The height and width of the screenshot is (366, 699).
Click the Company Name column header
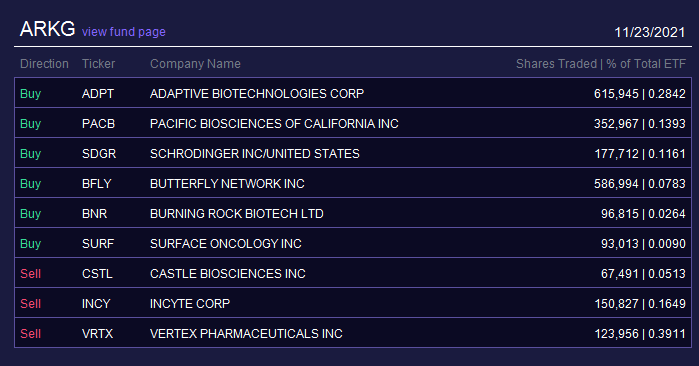[195, 64]
